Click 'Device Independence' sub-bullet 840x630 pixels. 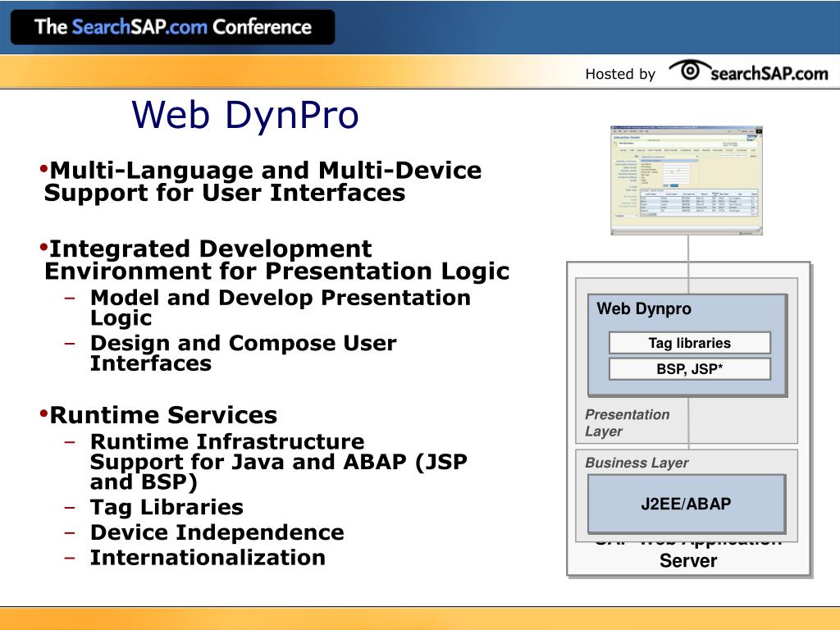pyautogui.click(x=217, y=532)
